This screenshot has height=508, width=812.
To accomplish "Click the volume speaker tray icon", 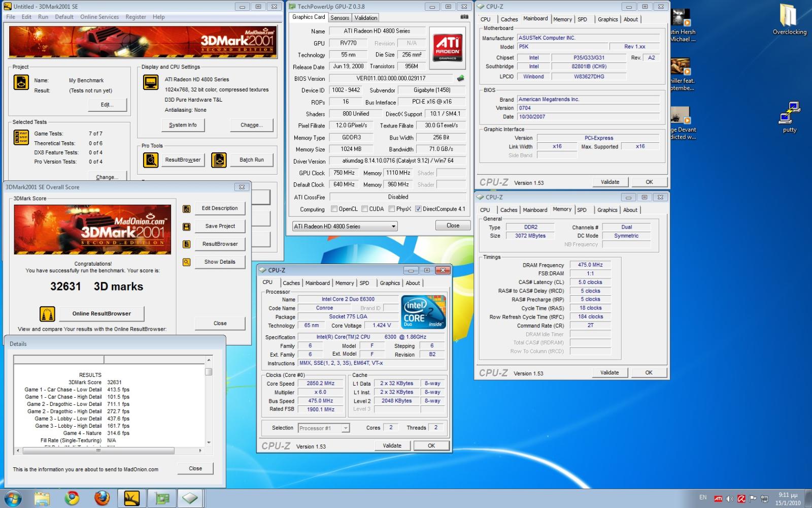I will tap(730, 499).
